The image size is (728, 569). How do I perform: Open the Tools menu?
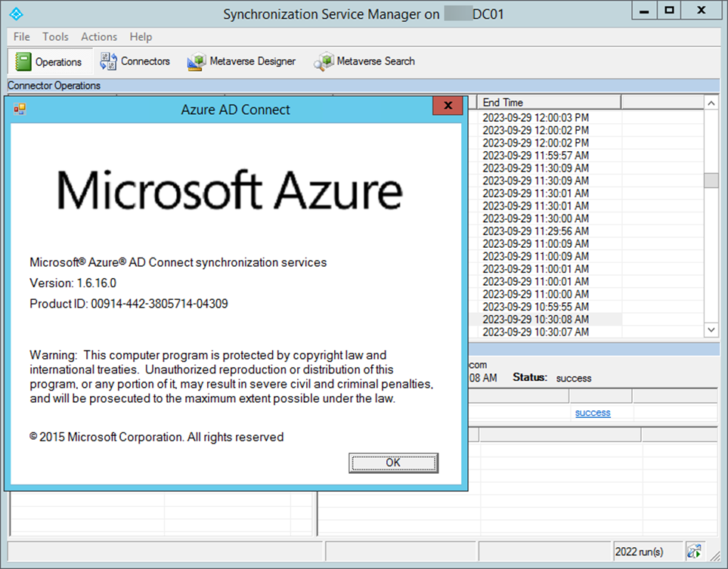tap(55, 36)
